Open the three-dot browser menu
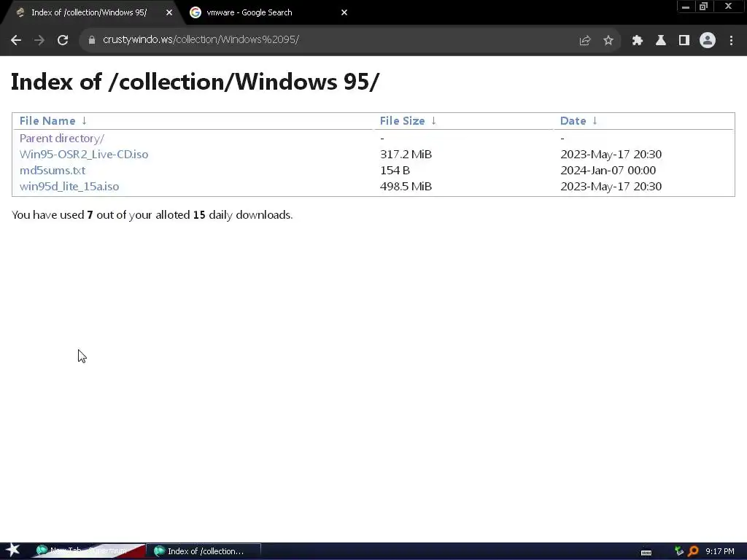Image resolution: width=747 pixels, height=560 pixels. coord(731,41)
